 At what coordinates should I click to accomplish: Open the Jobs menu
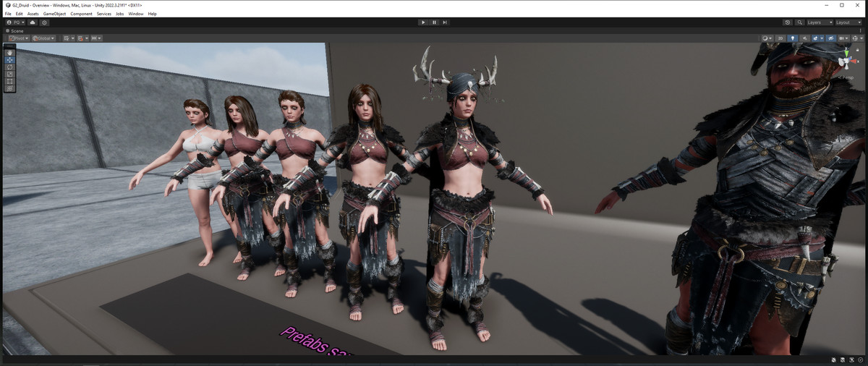pyautogui.click(x=120, y=14)
